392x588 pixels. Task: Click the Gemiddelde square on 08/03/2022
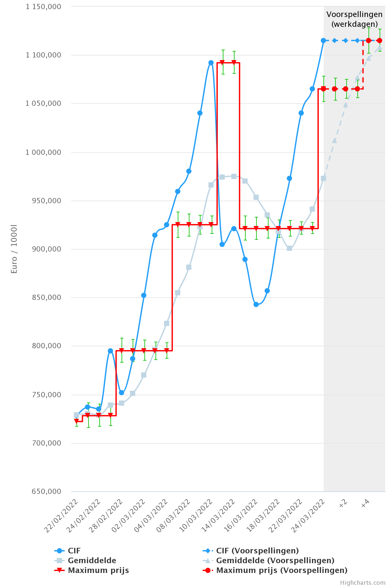(189, 267)
